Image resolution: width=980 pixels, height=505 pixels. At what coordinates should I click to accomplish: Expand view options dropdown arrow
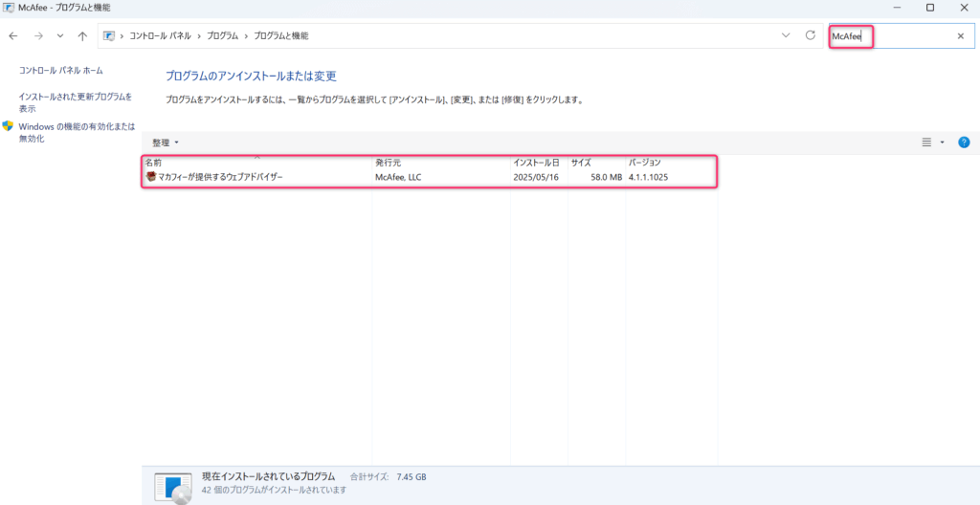point(943,143)
